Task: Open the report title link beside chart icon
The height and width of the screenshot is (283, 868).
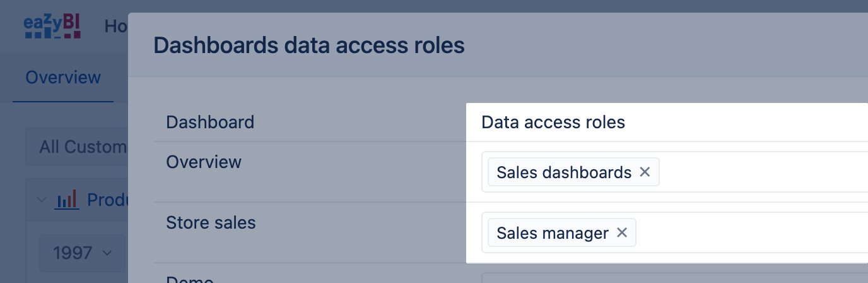Action: (107, 200)
